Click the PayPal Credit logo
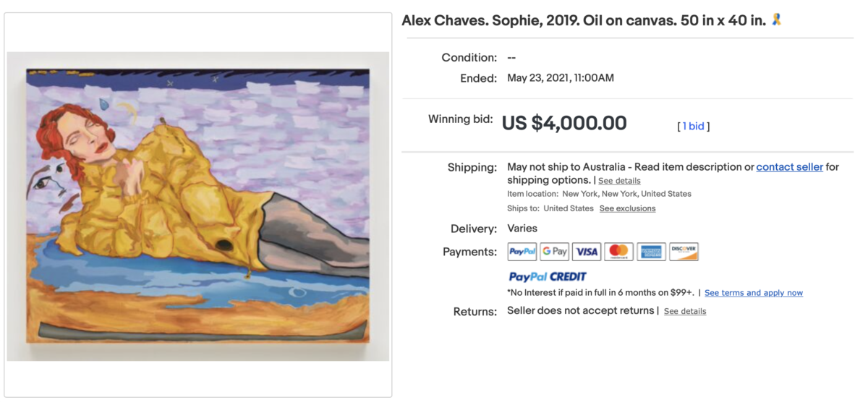The image size is (868, 408). tap(547, 276)
